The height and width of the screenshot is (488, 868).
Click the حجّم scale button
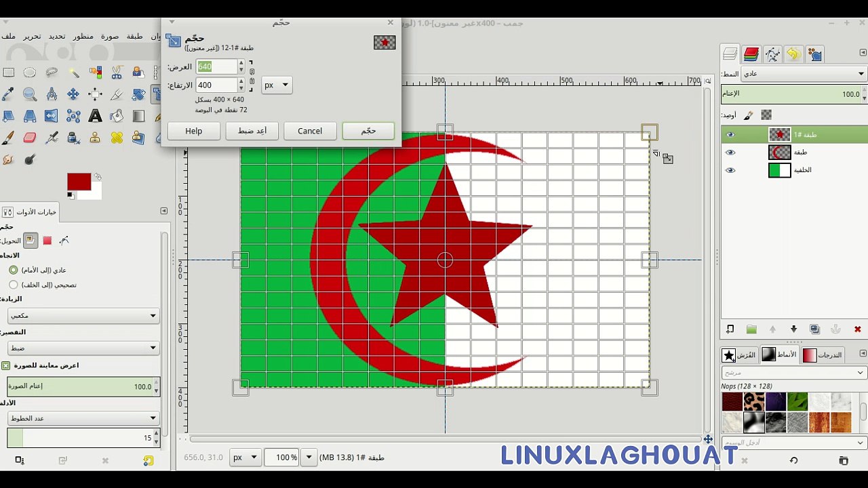368,131
